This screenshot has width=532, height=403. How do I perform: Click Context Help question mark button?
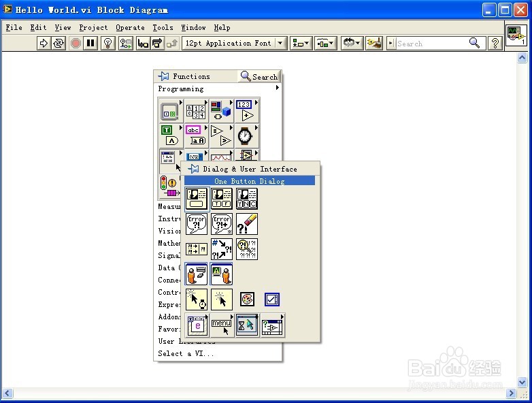pos(495,43)
